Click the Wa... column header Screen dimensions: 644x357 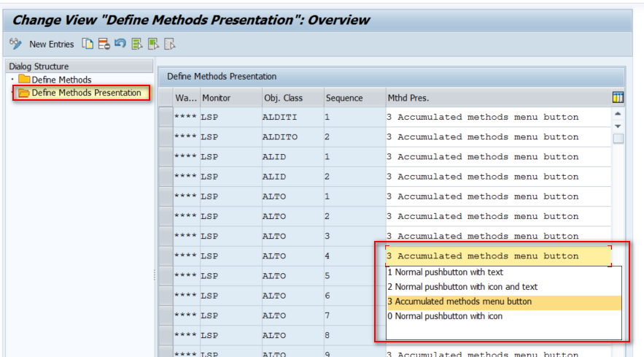coord(187,98)
